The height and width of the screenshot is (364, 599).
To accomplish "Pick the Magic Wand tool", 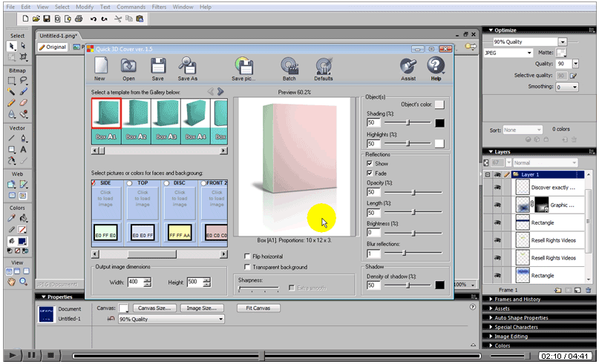I will (11, 92).
